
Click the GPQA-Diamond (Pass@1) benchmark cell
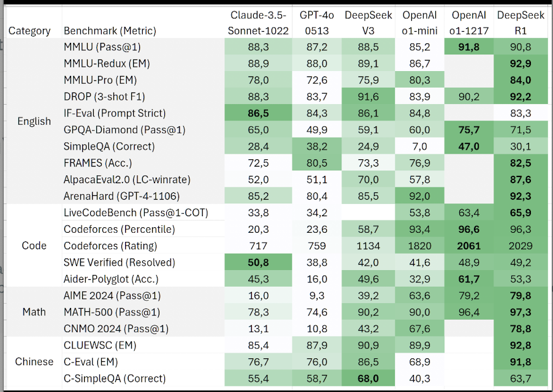124,130
